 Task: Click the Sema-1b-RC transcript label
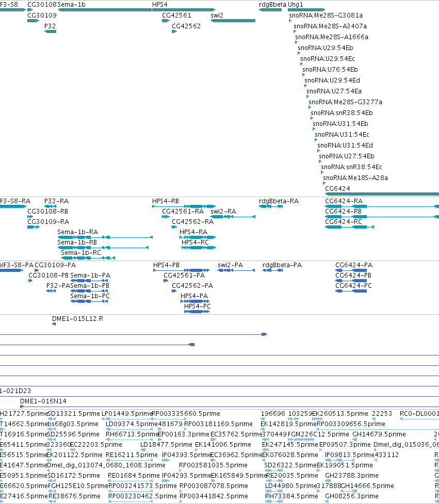coord(81,253)
